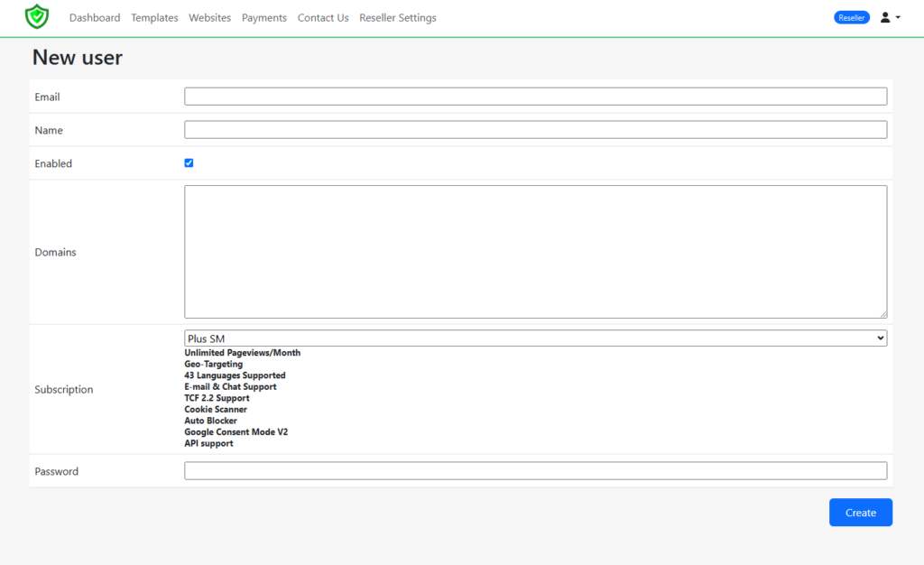Click the 'TCF 2.2 Support' text
The width and height of the screenshot is (924, 565).
217,398
